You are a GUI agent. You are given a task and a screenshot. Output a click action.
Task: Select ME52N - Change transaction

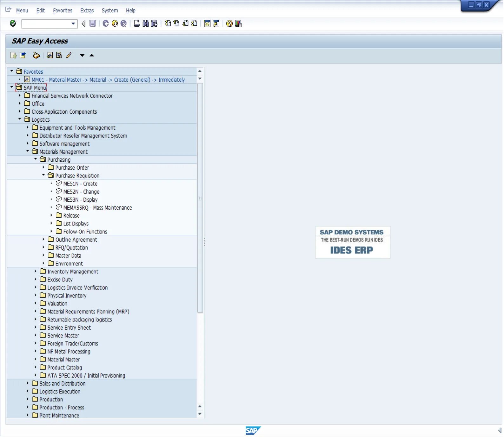pos(81,192)
